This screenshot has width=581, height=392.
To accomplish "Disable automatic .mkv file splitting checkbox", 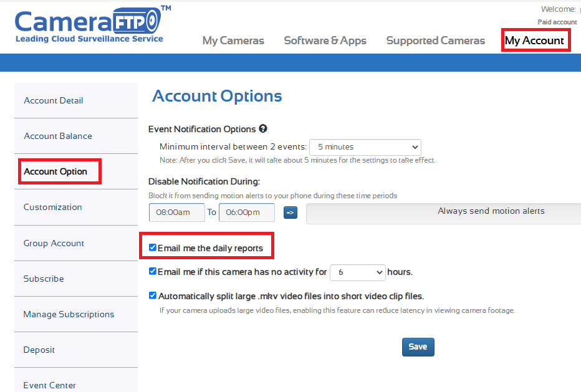I will (153, 296).
